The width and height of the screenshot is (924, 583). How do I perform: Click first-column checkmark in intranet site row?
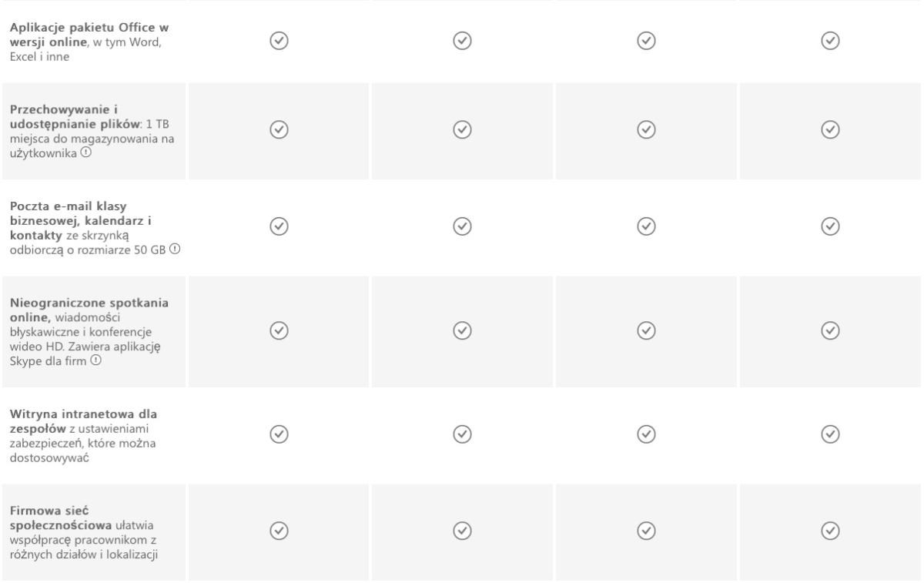(278, 434)
